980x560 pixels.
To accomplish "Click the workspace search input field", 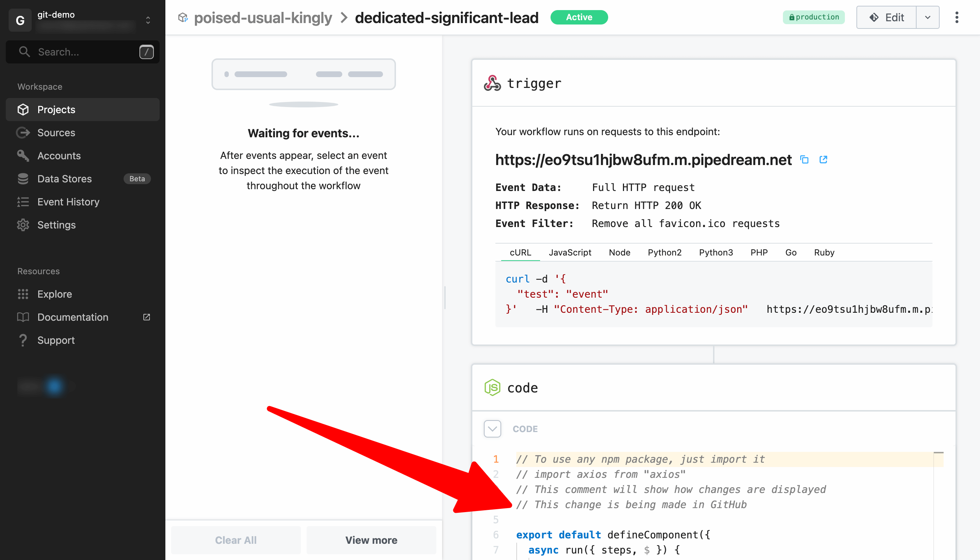I will (81, 51).
